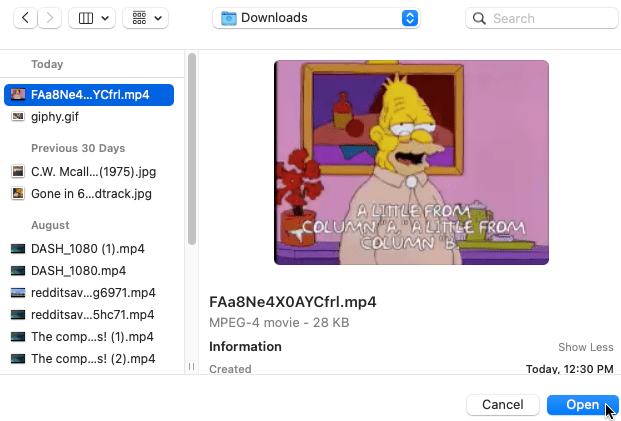
Task: Click the Today group header
Action: (x=47, y=64)
